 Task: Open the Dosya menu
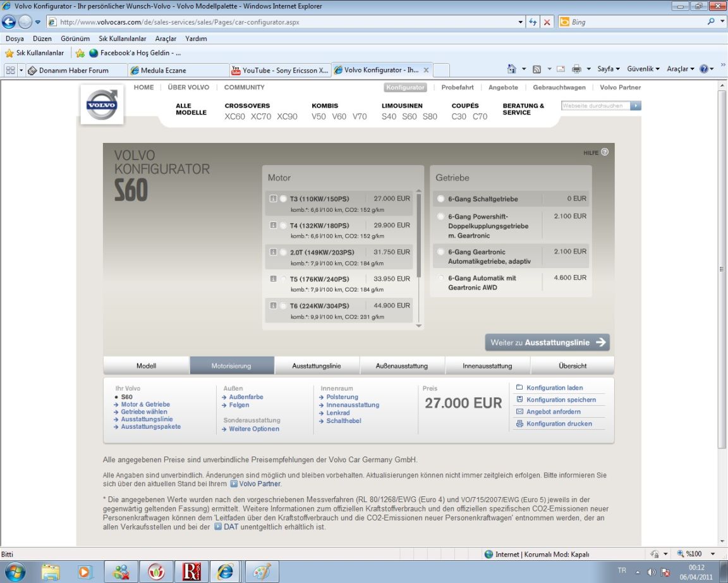(x=15, y=39)
